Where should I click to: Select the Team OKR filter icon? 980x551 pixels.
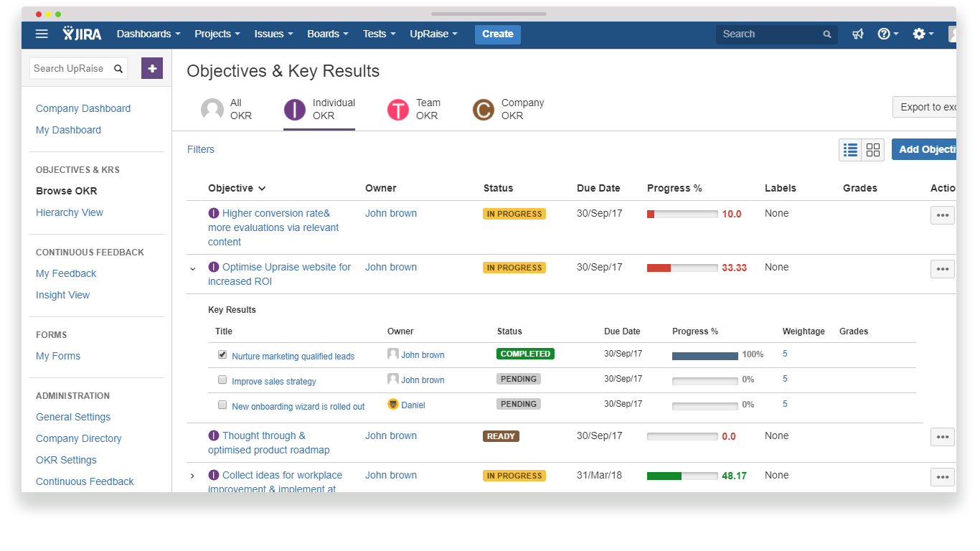pyautogui.click(x=398, y=109)
